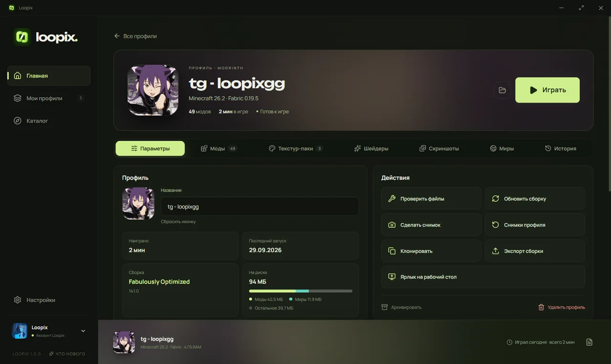
Task: Click the Loopix account avatar
Action: pos(20,331)
